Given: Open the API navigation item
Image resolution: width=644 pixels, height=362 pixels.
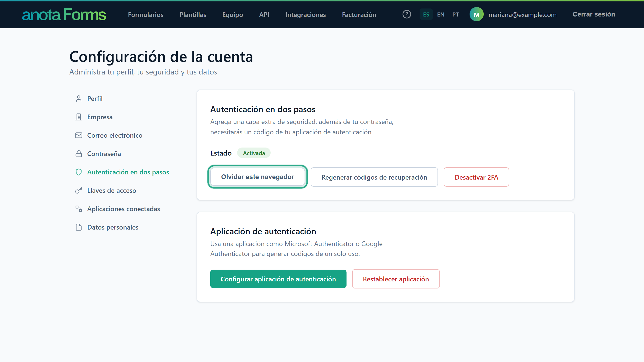Looking at the screenshot, I should tap(264, 15).
